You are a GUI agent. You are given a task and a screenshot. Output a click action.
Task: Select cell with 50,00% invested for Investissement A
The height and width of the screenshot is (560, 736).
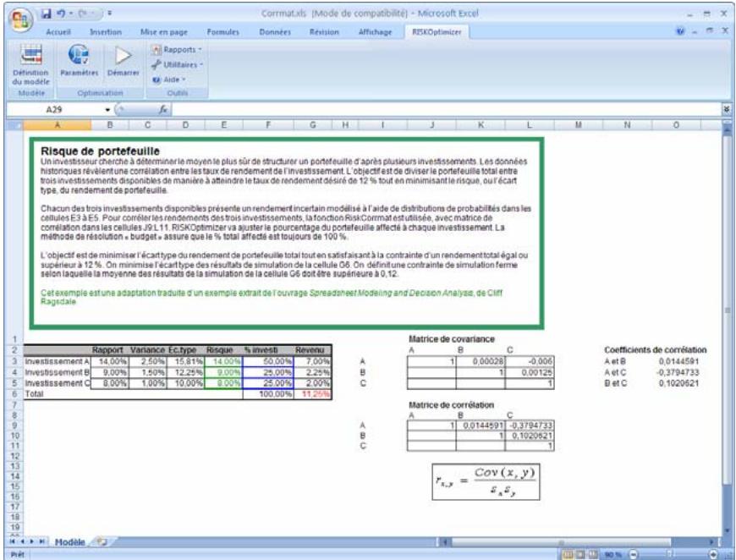(x=267, y=361)
